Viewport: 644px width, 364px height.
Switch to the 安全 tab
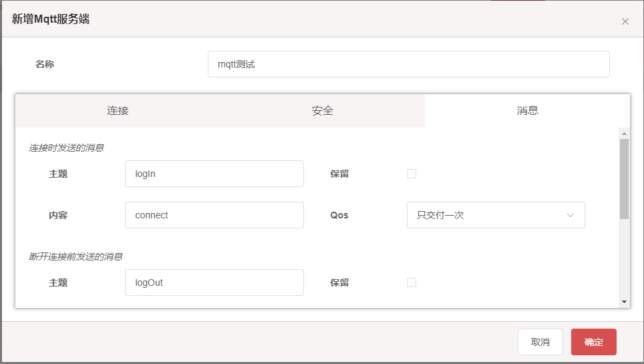pos(323,111)
